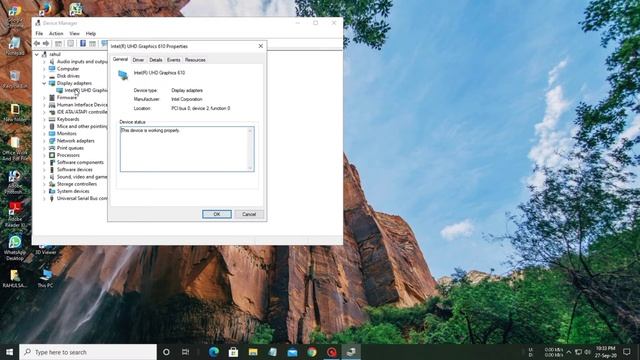This screenshot has width=640, height=360.
Task: Click the Monitors category icon
Action: click(52, 133)
